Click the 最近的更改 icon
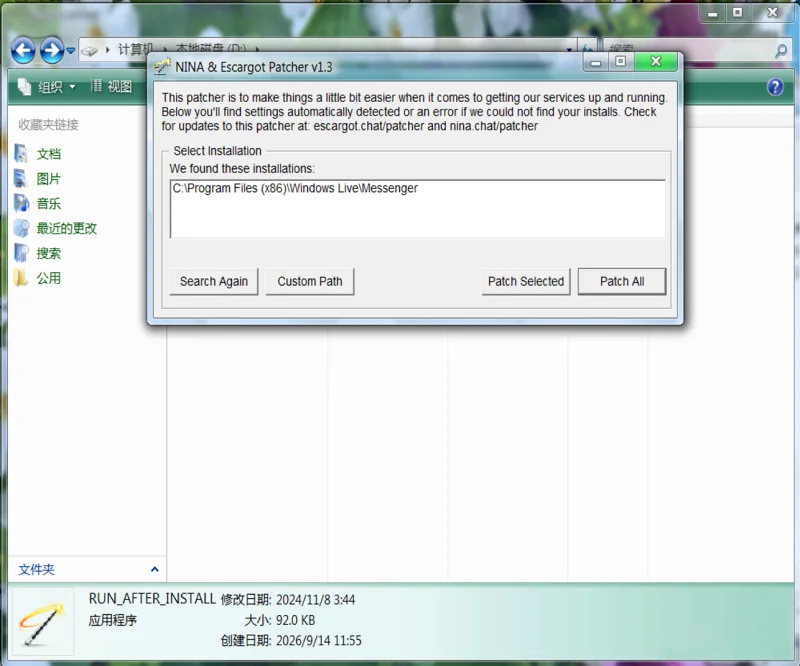 click(x=21, y=228)
